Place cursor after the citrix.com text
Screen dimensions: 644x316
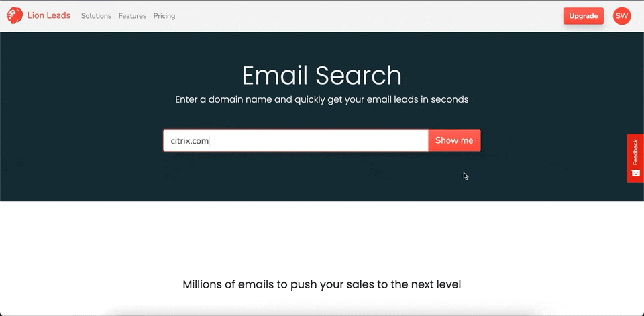[x=209, y=140]
